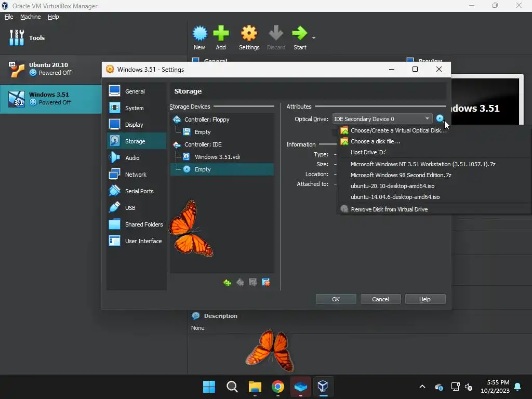Viewport: 532px width, 399px height.
Task: Select the Windows 3.51 virtual machine
Action: tap(51, 99)
